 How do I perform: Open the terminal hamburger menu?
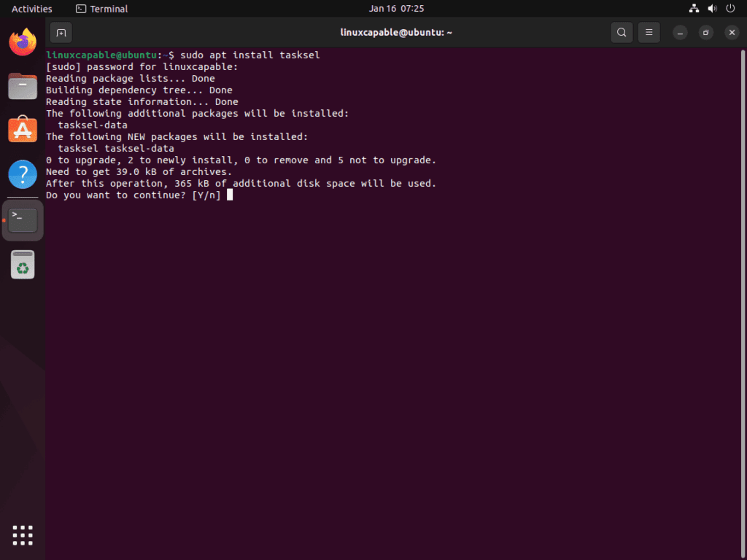click(x=649, y=32)
